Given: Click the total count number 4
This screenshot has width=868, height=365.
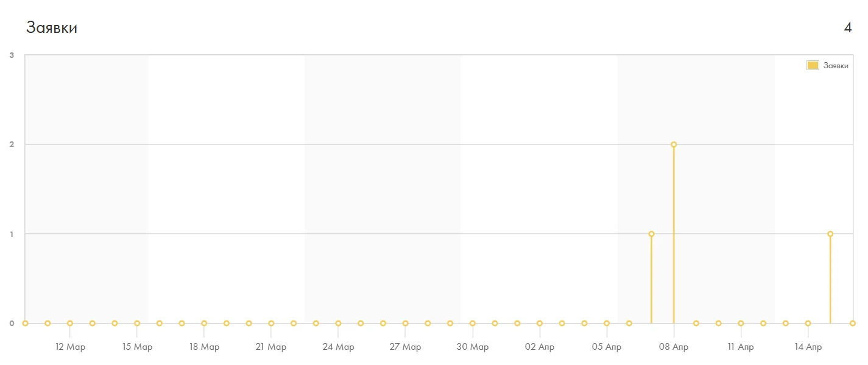Looking at the screenshot, I should pos(847,28).
